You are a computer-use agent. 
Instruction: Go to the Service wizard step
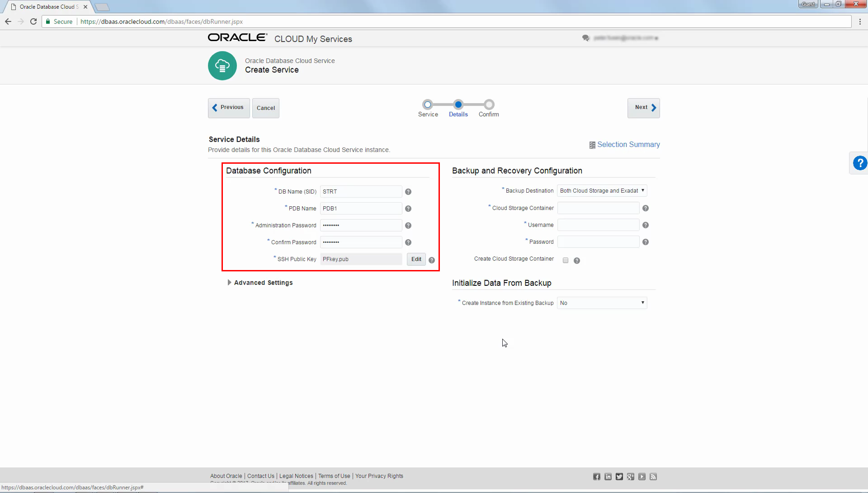click(428, 104)
